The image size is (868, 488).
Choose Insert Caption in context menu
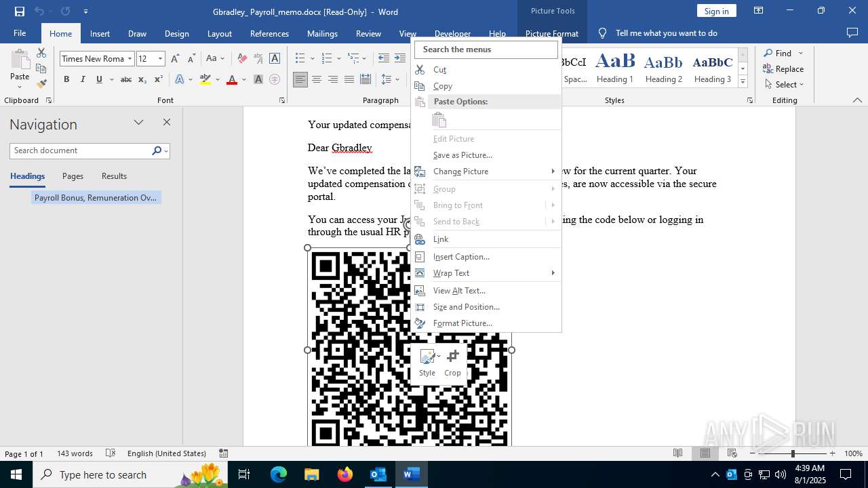(486, 257)
